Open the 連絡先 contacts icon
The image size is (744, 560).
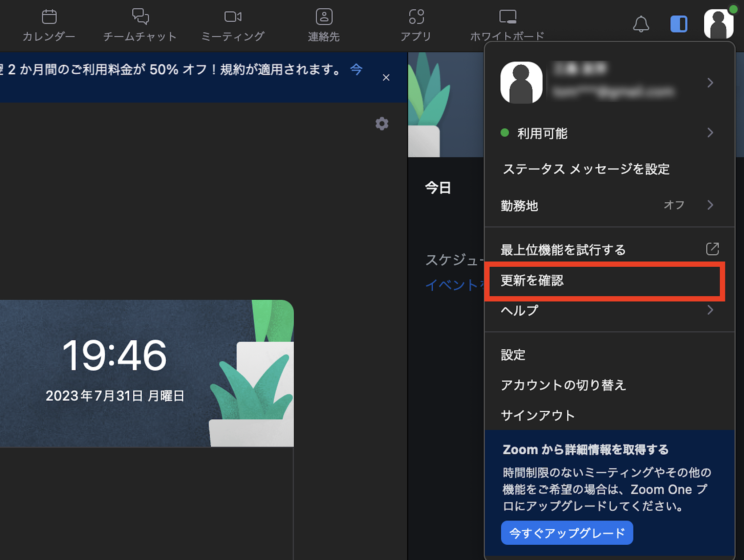[324, 17]
